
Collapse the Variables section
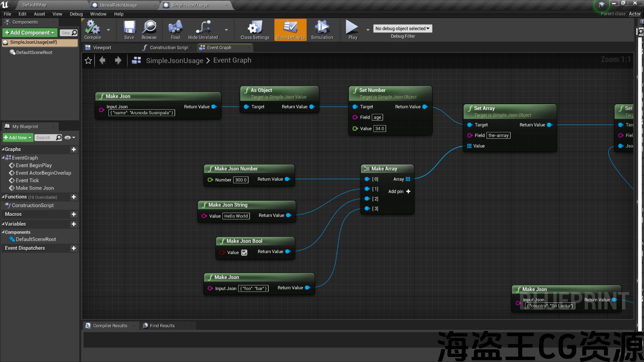coord(3,224)
